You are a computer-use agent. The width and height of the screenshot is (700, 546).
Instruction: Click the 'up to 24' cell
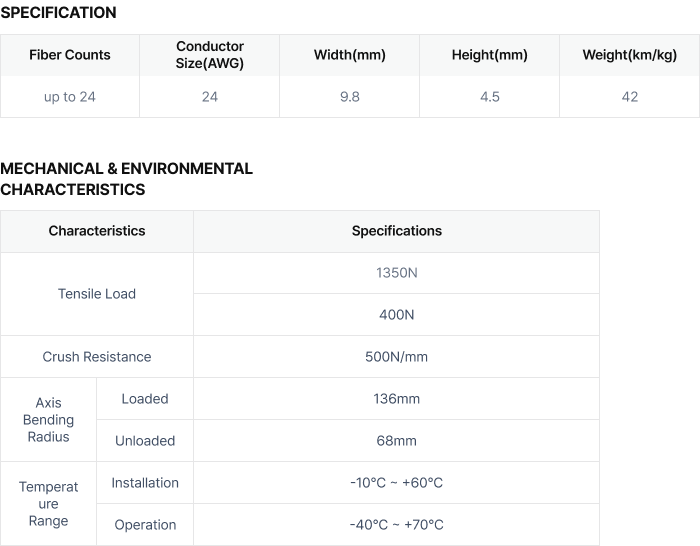point(70,97)
